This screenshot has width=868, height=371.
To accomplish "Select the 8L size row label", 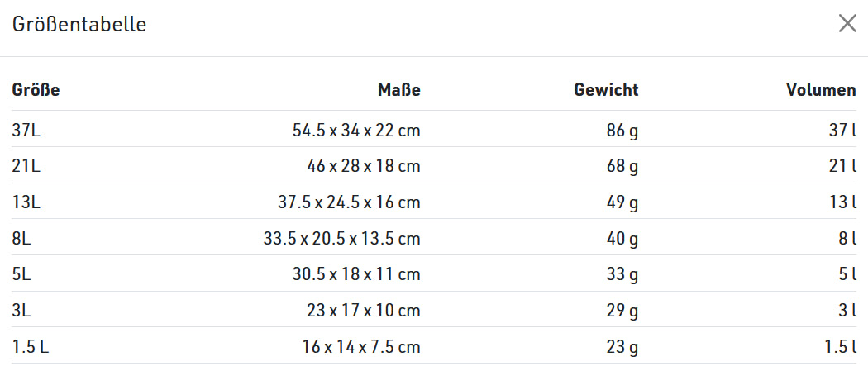I will (x=21, y=239).
